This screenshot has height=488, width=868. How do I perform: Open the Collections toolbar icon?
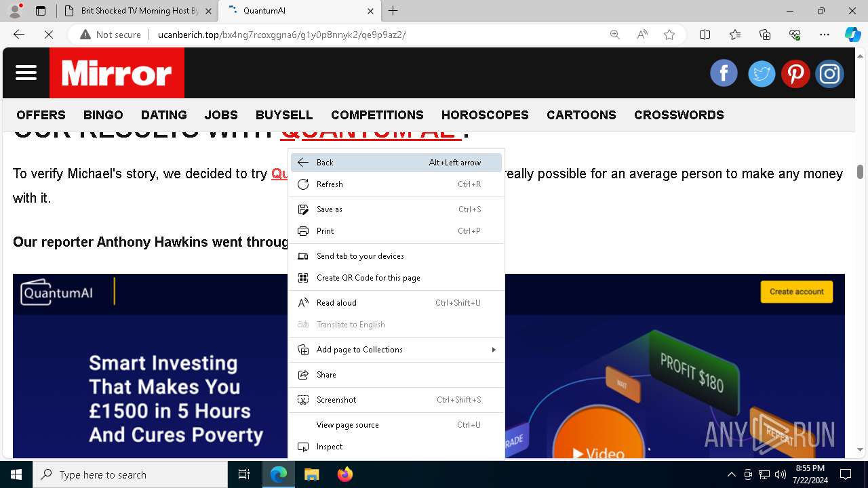click(765, 35)
